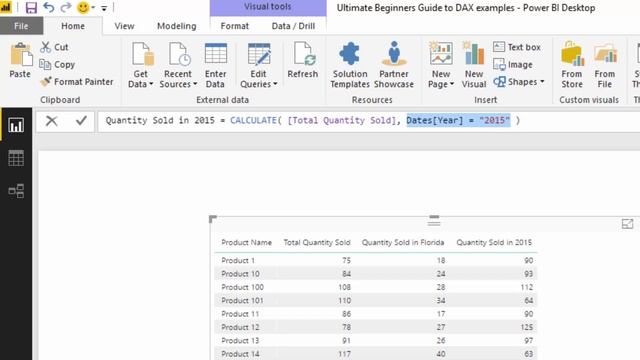Select the Modeling ribbon tab

click(x=177, y=26)
